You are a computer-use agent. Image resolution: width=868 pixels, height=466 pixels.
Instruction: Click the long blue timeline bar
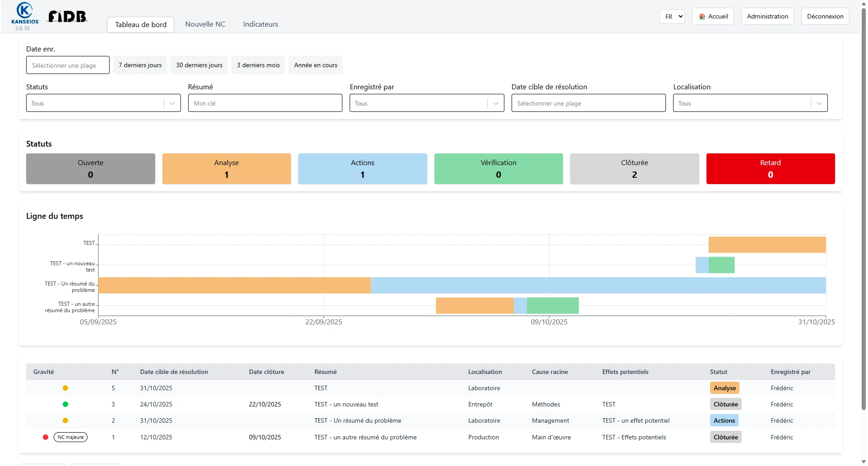point(598,286)
